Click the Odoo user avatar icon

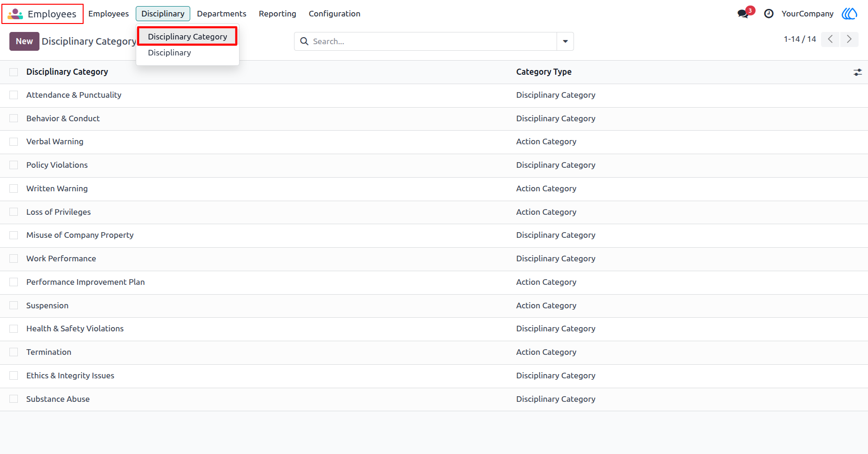pyautogui.click(x=849, y=14)
